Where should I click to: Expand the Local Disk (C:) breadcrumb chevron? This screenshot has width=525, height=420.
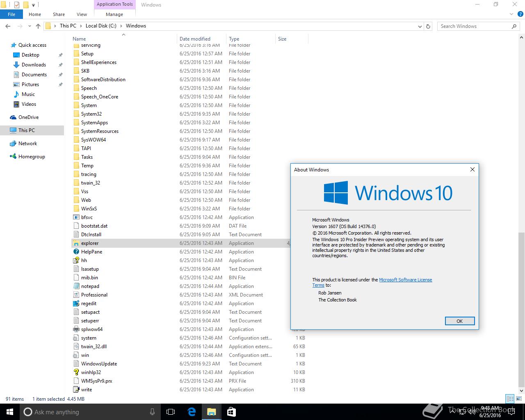121,26
